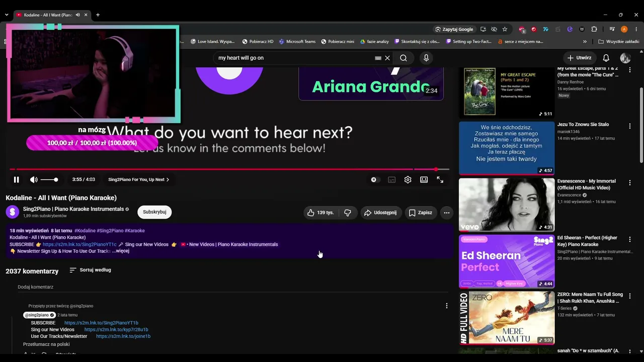Open the s2m.lnk.to/joine1b comment link
Screen dimensions: 644x362
(123, 336)
